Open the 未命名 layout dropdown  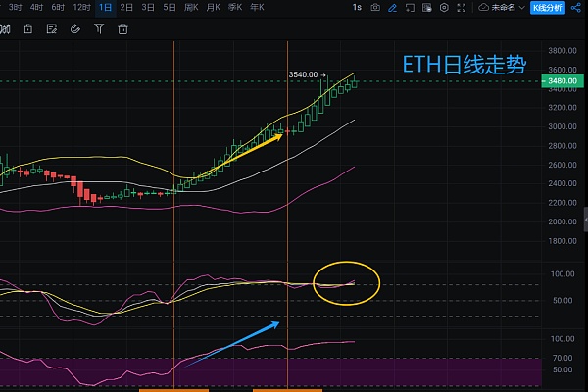click(x=502, y=8)
